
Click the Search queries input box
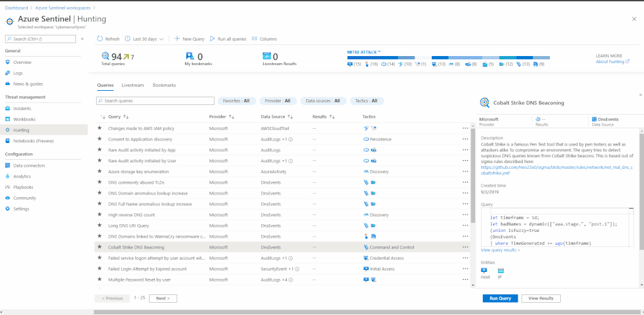tap(155, 100)
